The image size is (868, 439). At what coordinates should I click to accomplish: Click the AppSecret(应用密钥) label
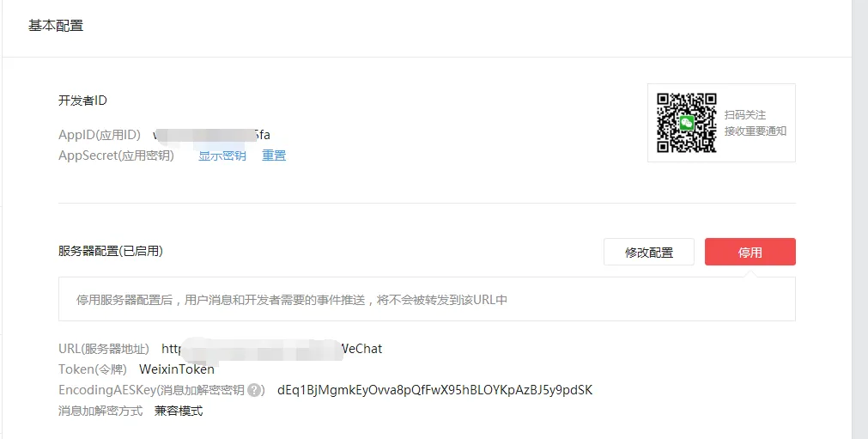point(116,155)
